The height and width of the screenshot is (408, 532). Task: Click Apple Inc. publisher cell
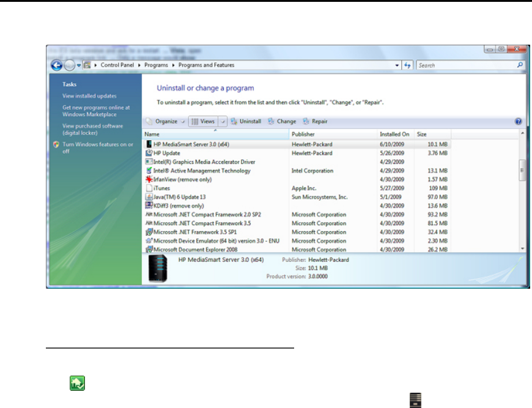tap(304, 188)
